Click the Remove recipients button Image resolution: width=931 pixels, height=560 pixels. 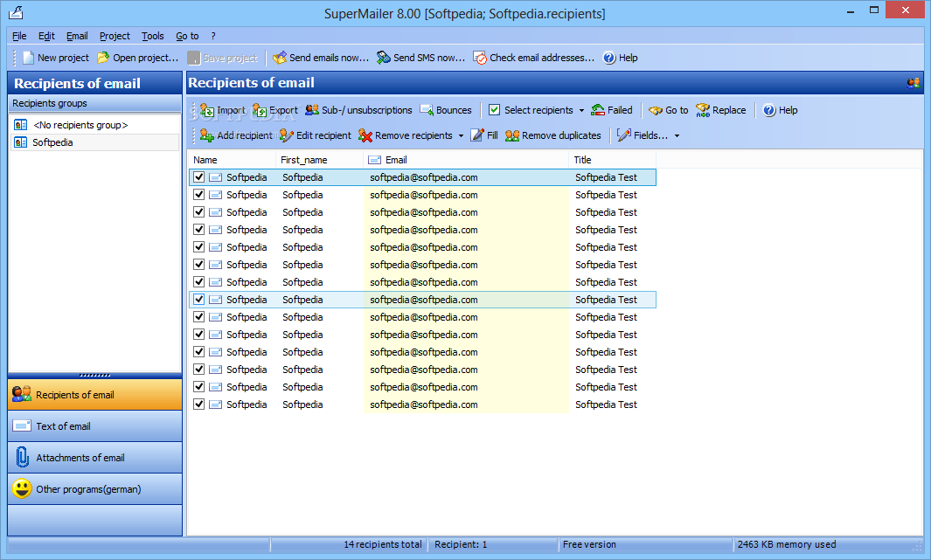tap(406, 135)
